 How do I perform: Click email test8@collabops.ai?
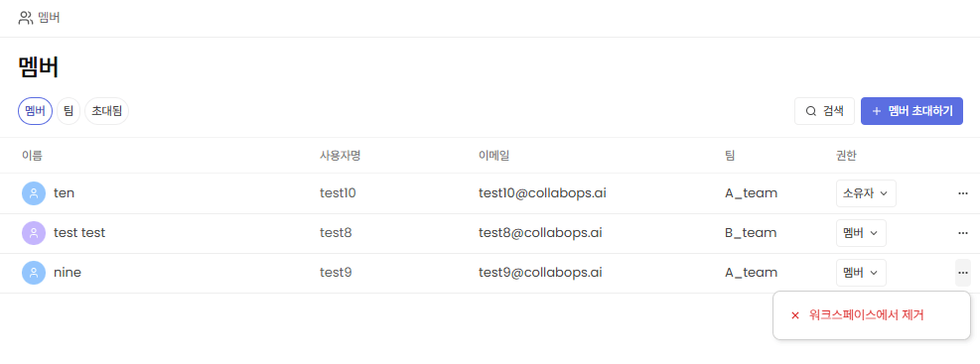tap(540, 233)
